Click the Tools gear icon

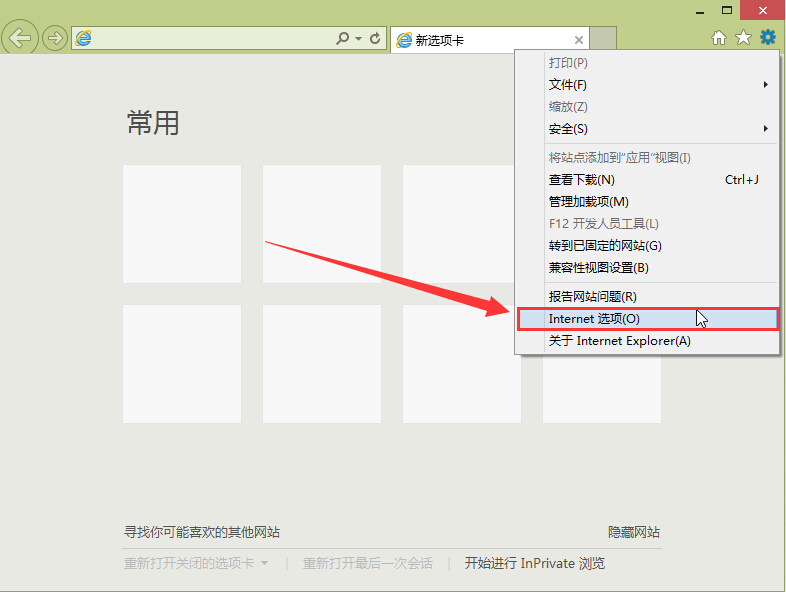pos(767,38)
